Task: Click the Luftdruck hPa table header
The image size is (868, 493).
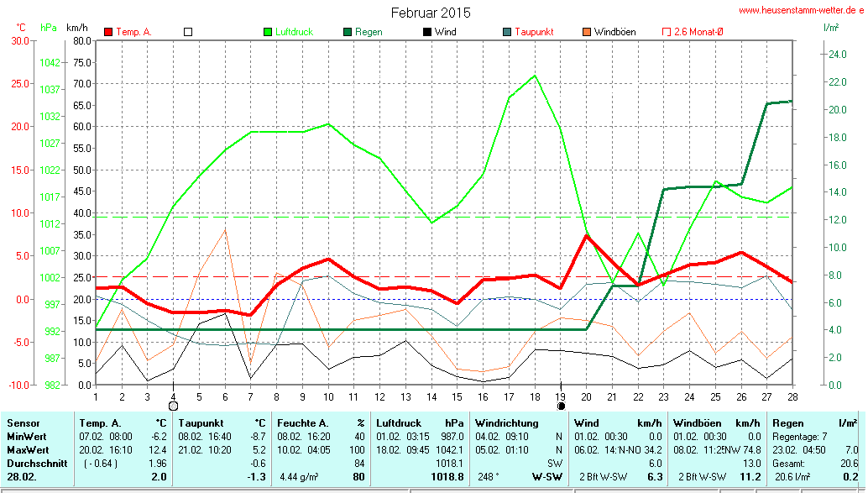Action: coord(421,422)
